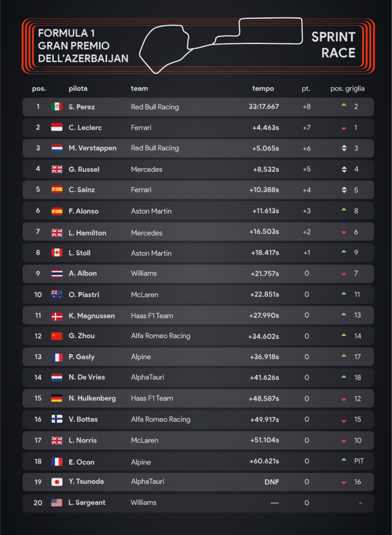Click the Aston Martin team in Alonso's row
The image size is (392, 535).
tap(151, 211)
